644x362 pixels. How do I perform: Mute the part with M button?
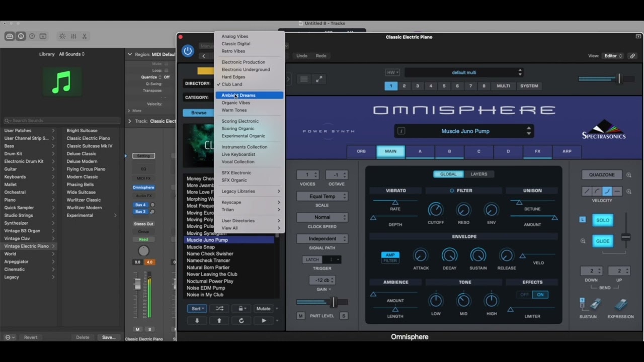pos(300,316)
